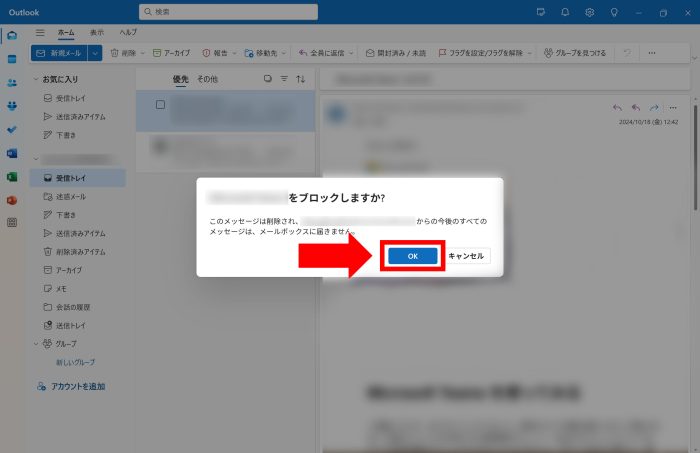Click the 検索 search field
This screenshot has height=453, width=700.
[x=230, y=12]
